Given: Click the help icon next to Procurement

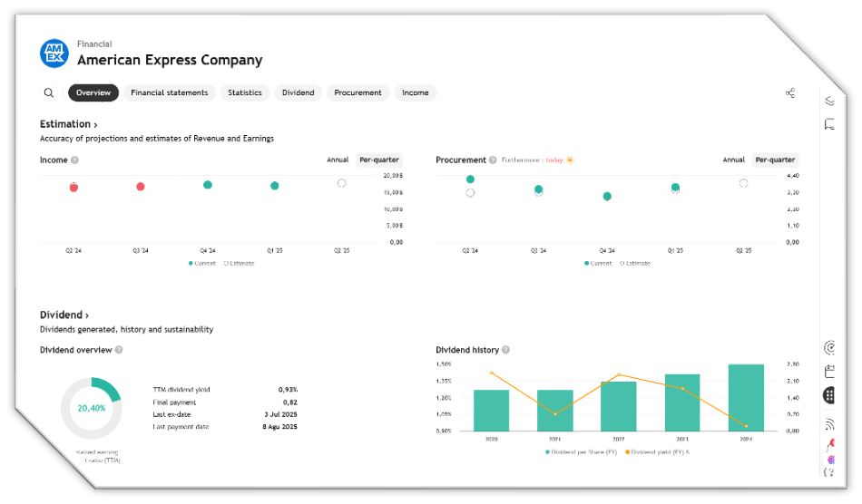Looking at the screenshot, I should [493, 160].
